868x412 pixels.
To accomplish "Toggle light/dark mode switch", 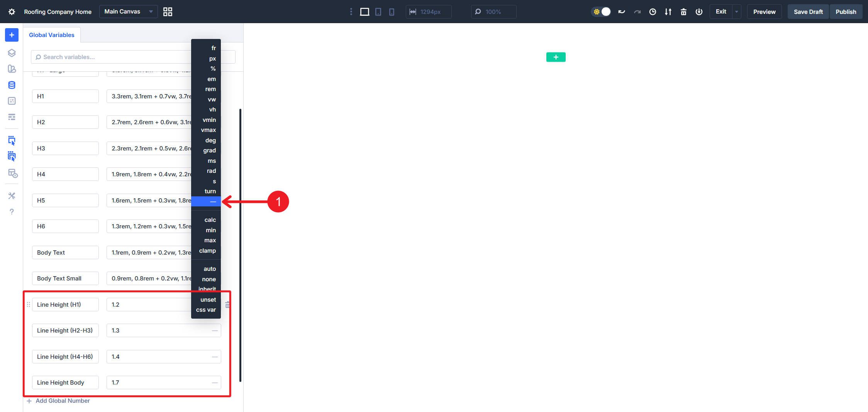I will click(601, 12).
